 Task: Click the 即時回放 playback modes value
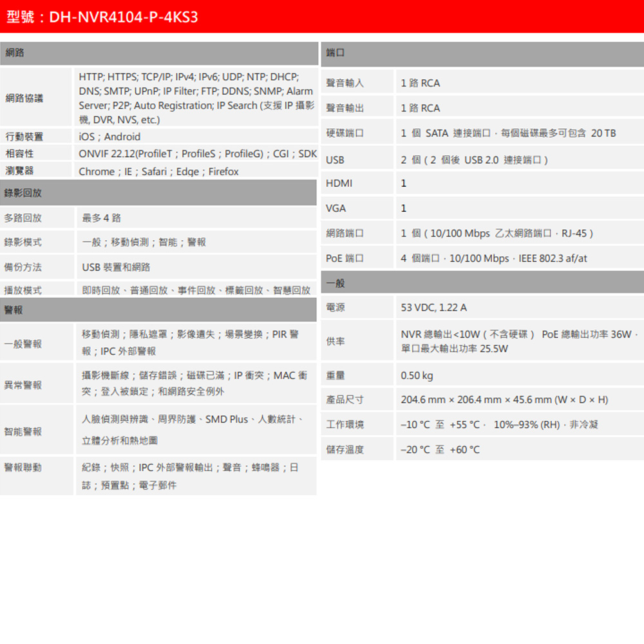pyautogui.click(x=196, y=290)
